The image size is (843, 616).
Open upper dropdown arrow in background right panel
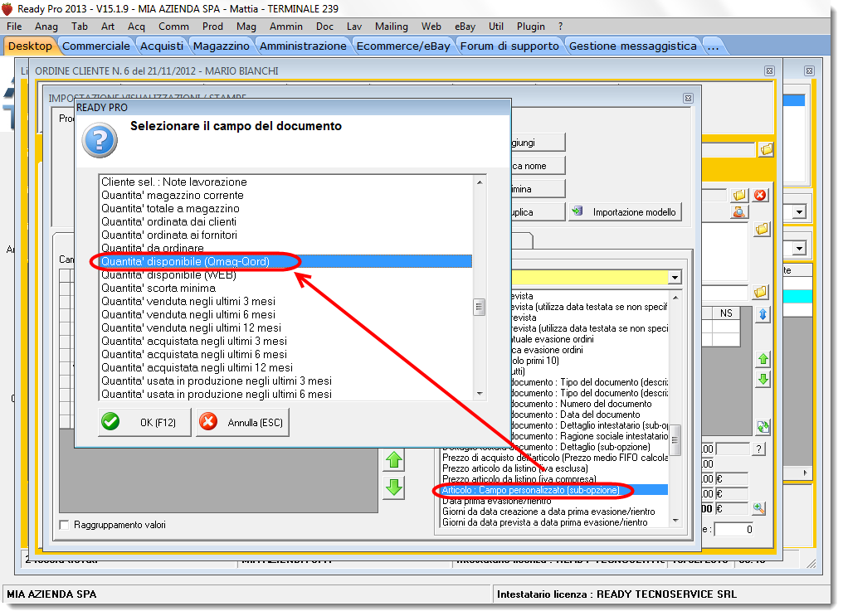click(800, 212)
